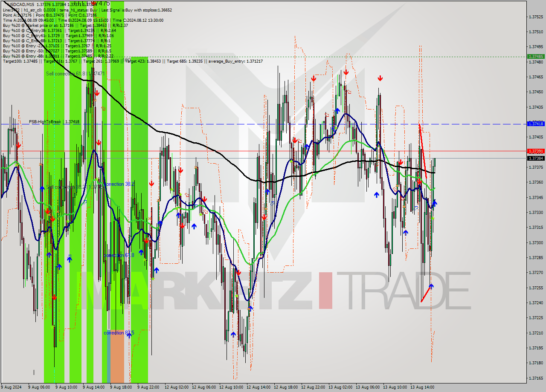The height and width of the screenshot is (392, 546).
Task: Click the green 1.37485 price tag
Action: click(536, 56)
